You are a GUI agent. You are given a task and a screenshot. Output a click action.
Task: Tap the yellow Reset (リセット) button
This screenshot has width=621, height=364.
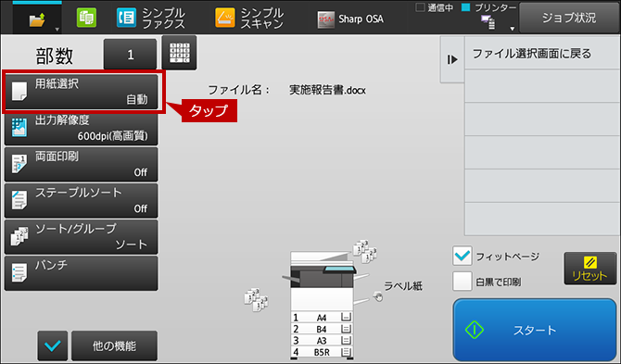tap(590, 269)
